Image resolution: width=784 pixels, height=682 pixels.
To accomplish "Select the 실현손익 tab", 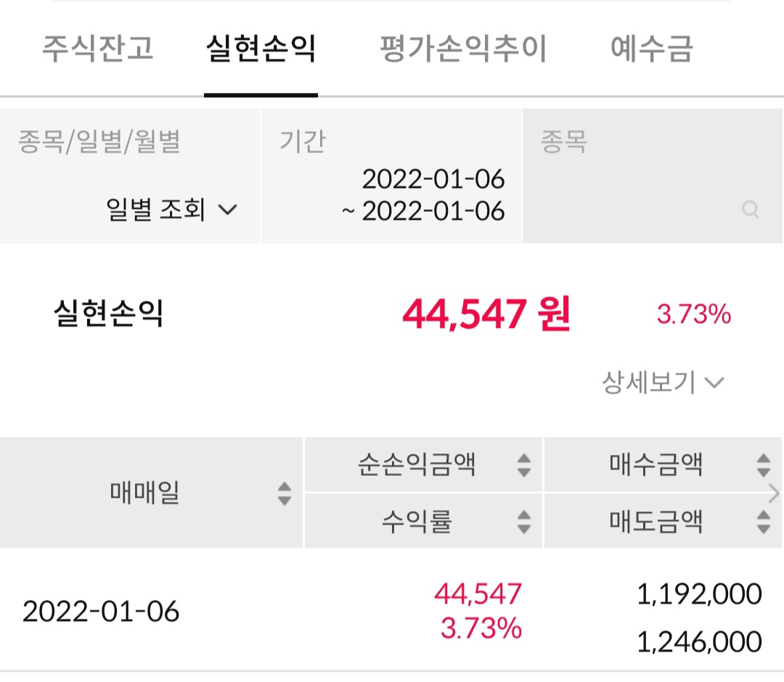I will coord(261,49).
